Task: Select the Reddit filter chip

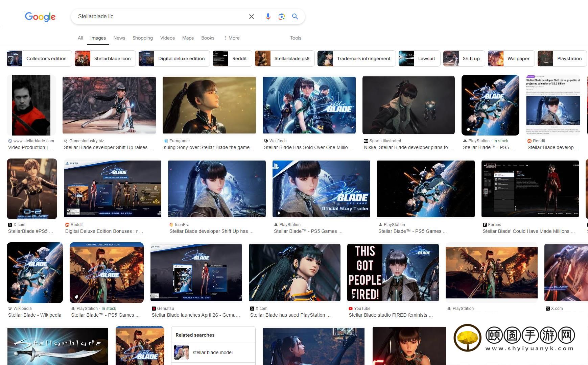Action: pyautogui.click(x=232, y=58)
